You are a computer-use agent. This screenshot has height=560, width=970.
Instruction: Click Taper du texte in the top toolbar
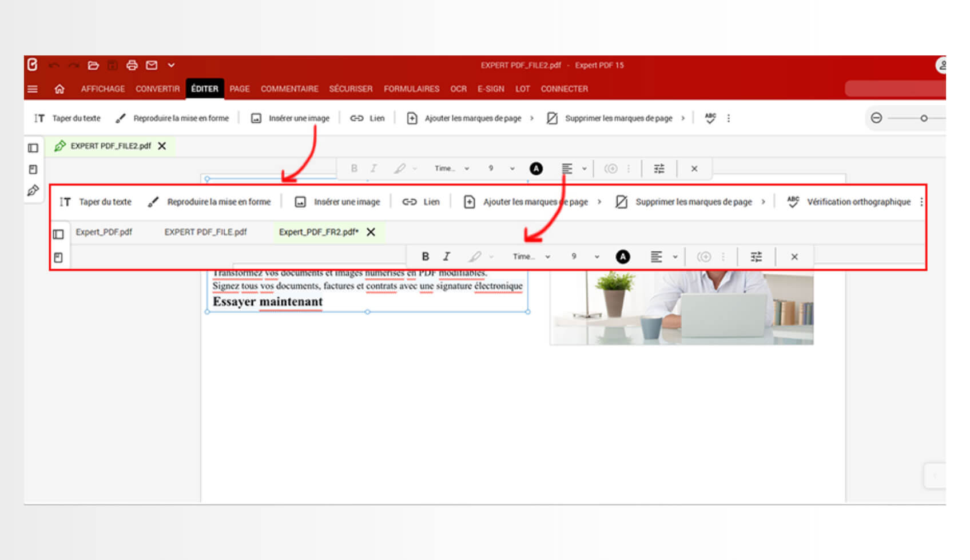coord(67,118)
